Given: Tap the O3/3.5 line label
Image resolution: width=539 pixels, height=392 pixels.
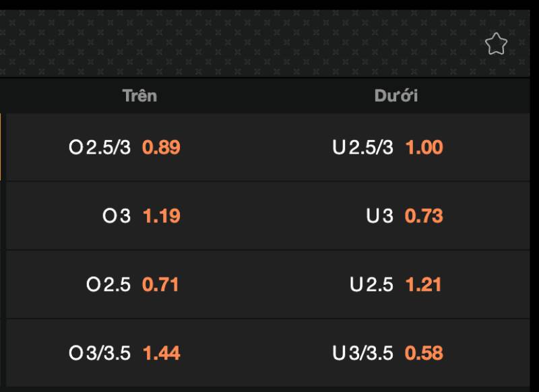Looking at the screenshot, I should [100, 353].
